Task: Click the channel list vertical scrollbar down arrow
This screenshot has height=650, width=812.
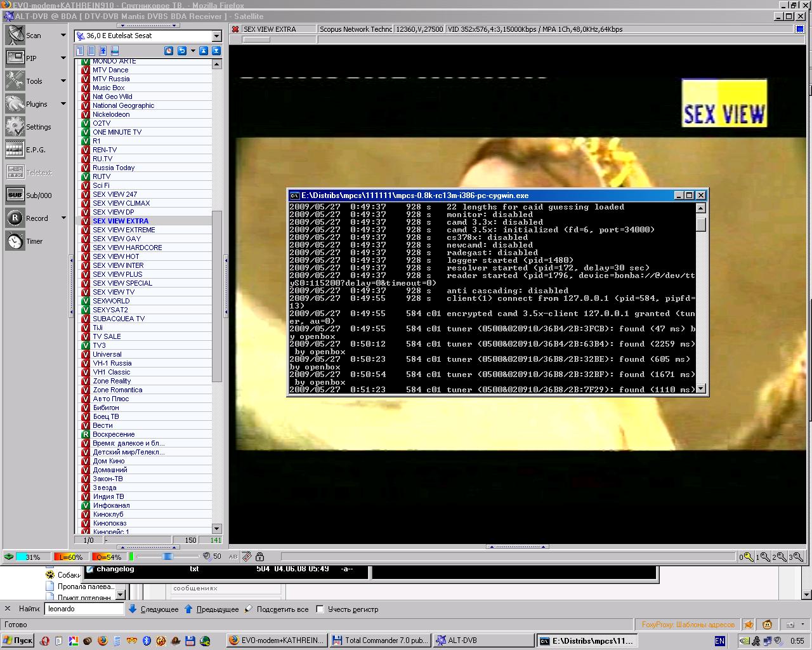Action: 216,529
